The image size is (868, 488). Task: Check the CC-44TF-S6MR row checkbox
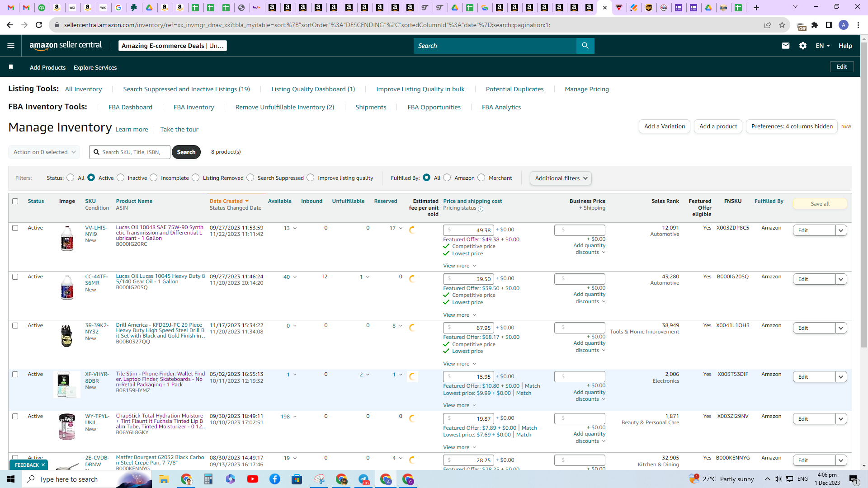click(x=15, y=277)
